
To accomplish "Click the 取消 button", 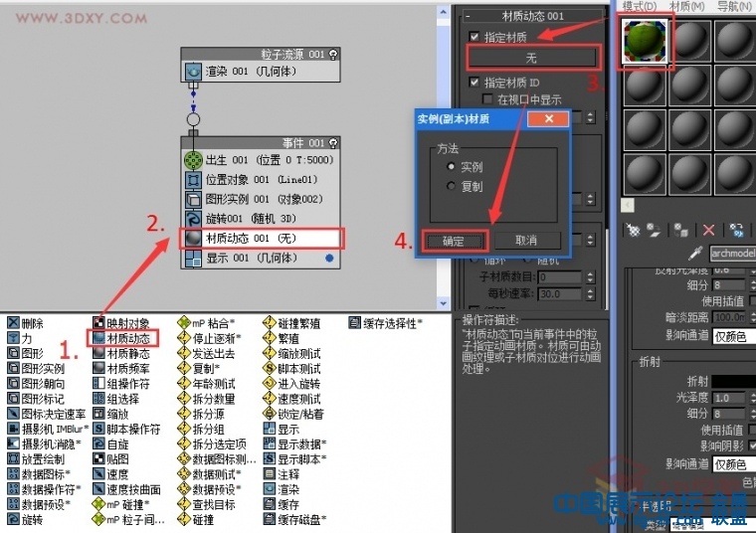I will pos(526,240).
